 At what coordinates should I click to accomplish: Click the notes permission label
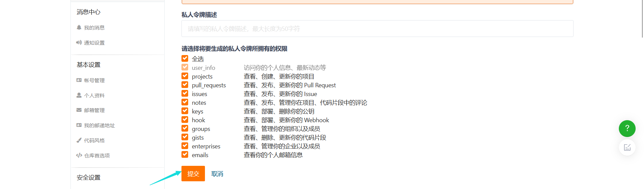point(199,103)
